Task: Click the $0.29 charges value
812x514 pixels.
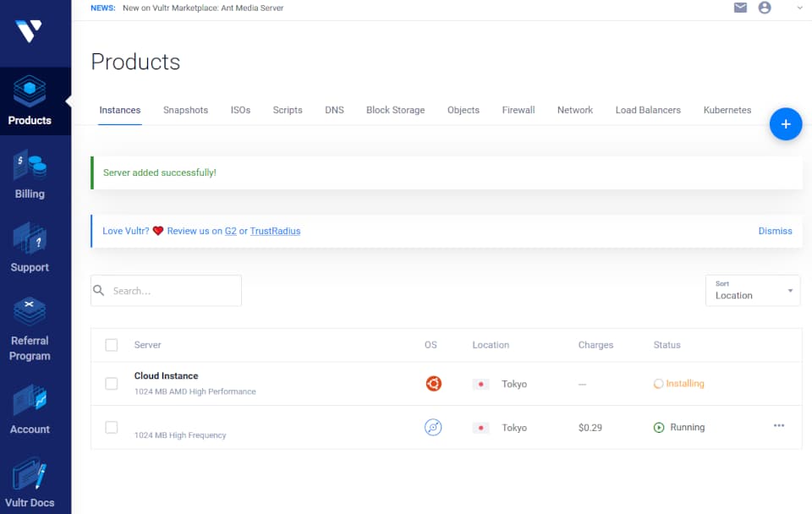Action: coord(590,428)
